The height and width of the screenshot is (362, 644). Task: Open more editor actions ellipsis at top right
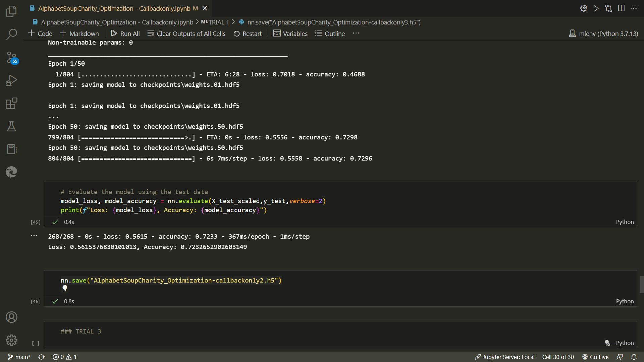pyautogui.click(x=634, y=8)
